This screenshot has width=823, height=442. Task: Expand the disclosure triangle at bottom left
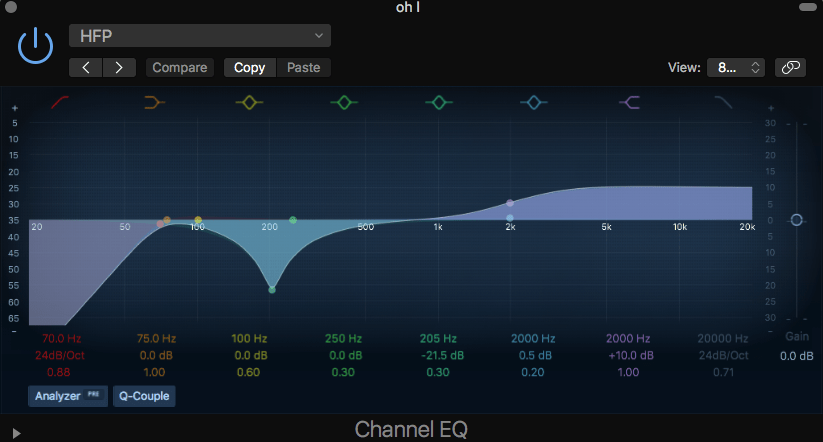click(x=15, y=433)
